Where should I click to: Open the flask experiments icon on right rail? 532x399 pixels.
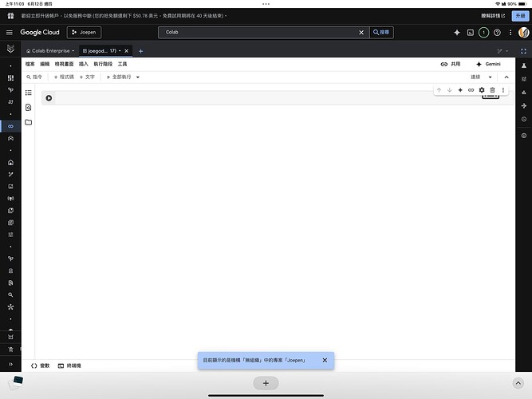coord(524,65)
